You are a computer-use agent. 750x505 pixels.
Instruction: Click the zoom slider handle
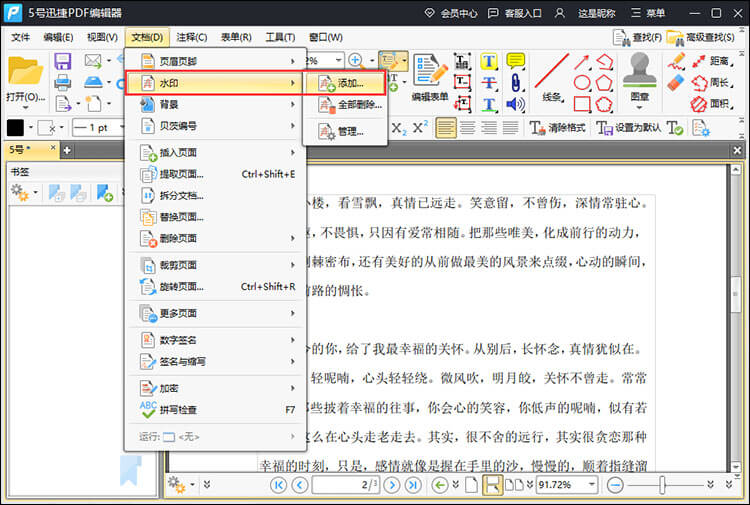pyautogui.click(x=662, y=485)
